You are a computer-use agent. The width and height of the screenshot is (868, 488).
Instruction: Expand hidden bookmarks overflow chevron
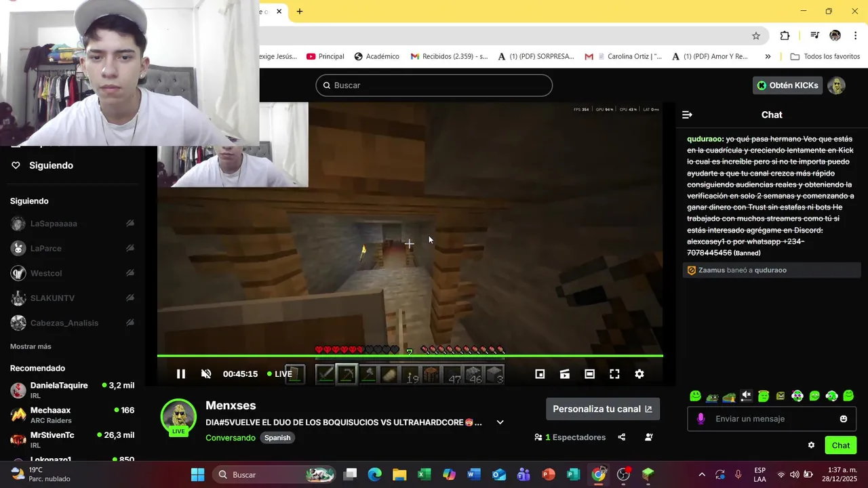point(768,56)
